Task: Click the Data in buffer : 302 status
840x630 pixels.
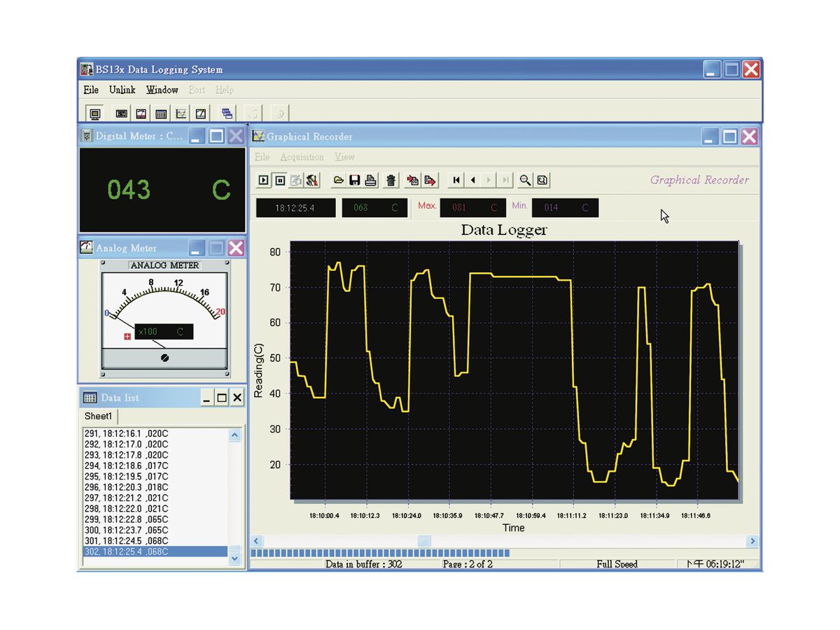Action: (364, 564)
